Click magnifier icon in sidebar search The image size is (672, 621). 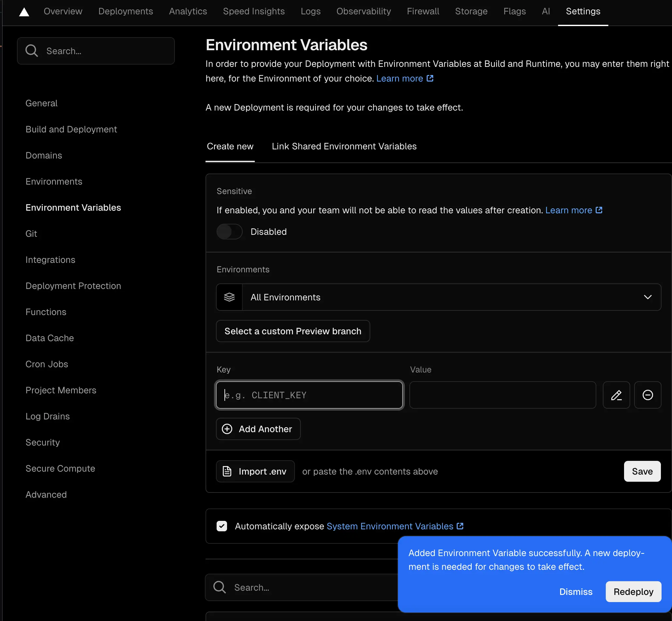[32, 51]
